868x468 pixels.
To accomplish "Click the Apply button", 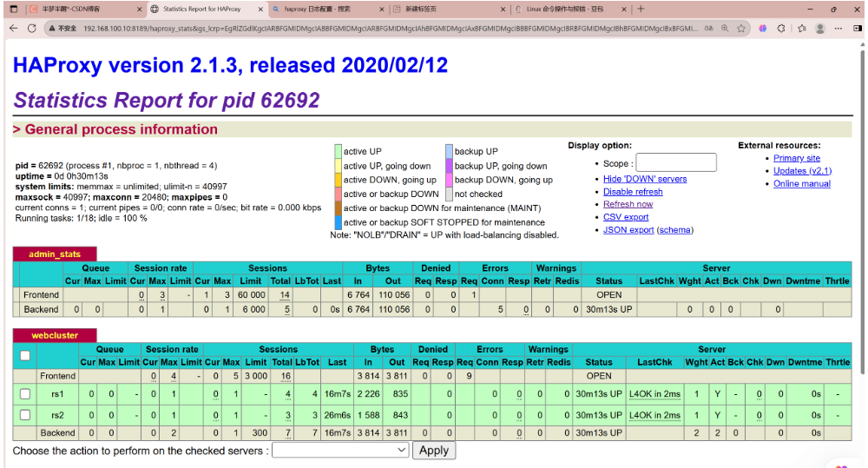I will (x=434, y=451).
